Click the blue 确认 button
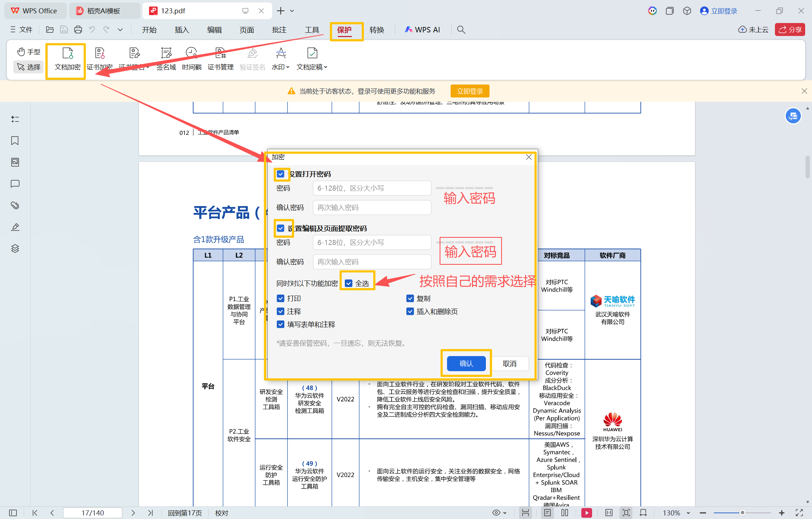812x519 pixels. click(466, 364)
